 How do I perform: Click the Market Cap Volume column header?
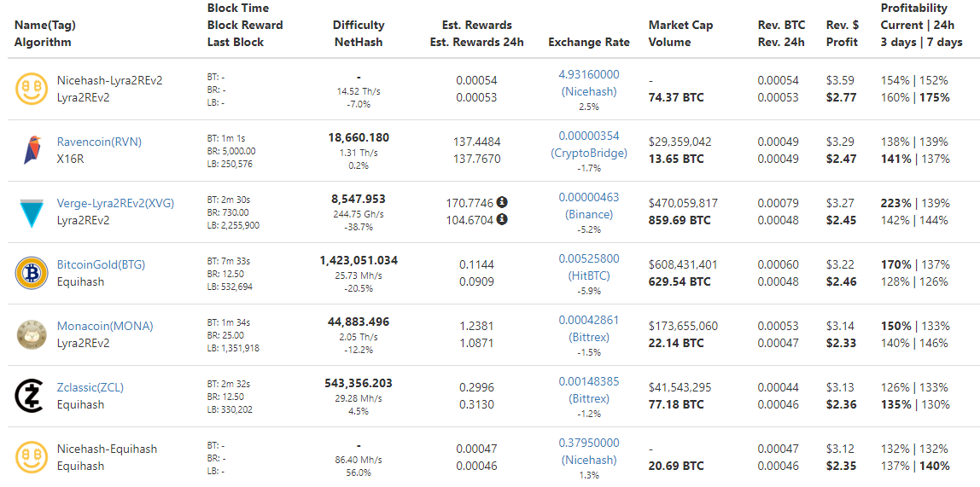click(x=680, y=34)
